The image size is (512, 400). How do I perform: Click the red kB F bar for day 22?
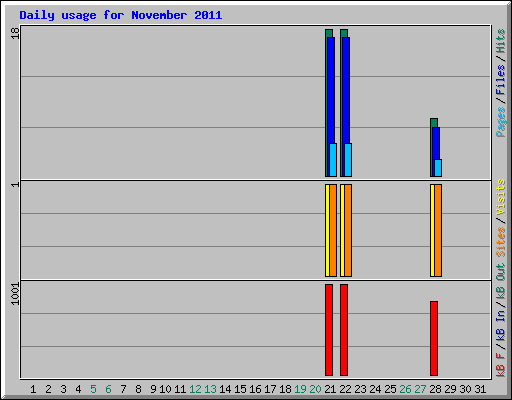[344, 330]
